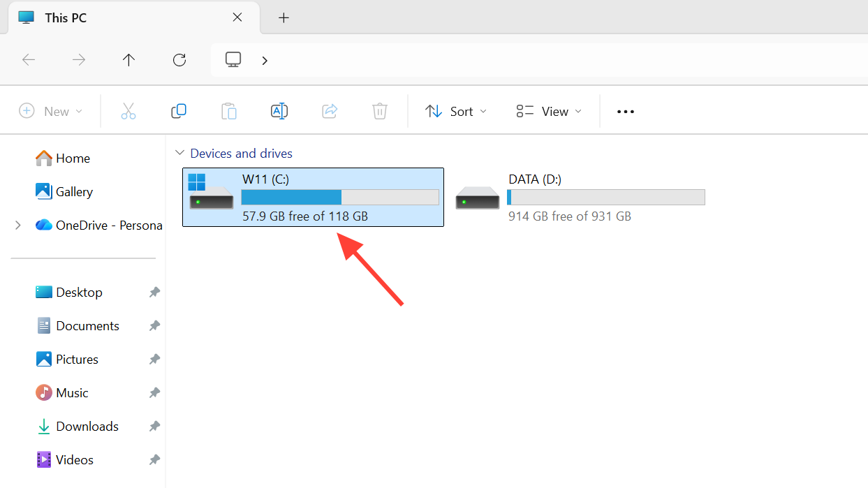Viewport: 868px width, 488px height.
Task: Click '914 GB free of 931 GB' text
Action: [570, 216]
